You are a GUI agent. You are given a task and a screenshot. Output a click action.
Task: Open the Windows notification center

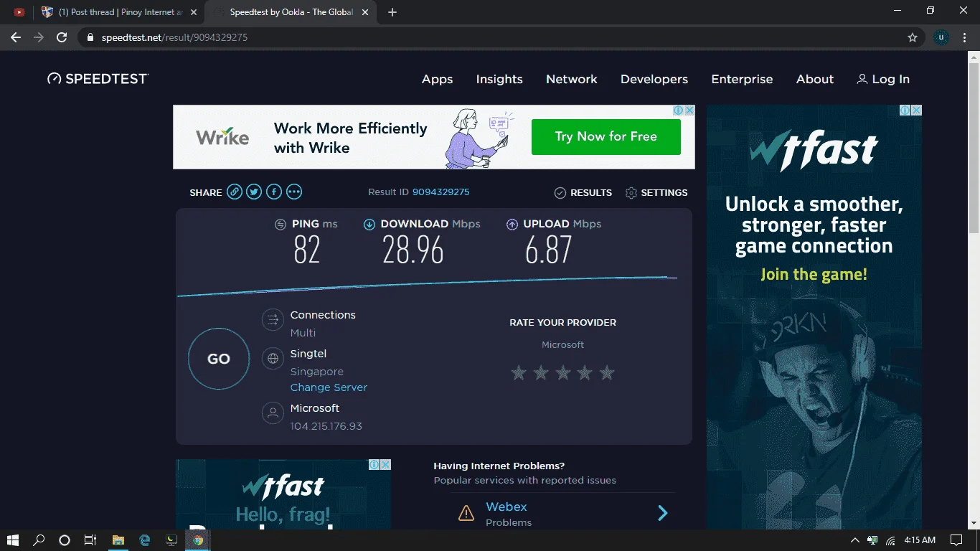956,540
